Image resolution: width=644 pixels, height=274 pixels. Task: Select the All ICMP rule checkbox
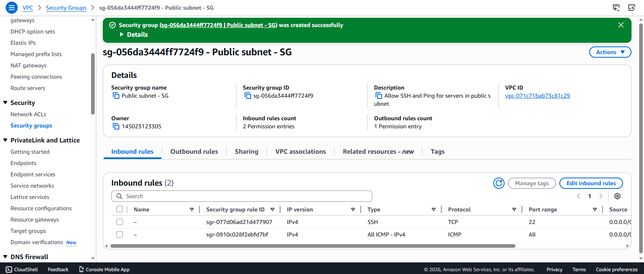(x=120, y=234)
